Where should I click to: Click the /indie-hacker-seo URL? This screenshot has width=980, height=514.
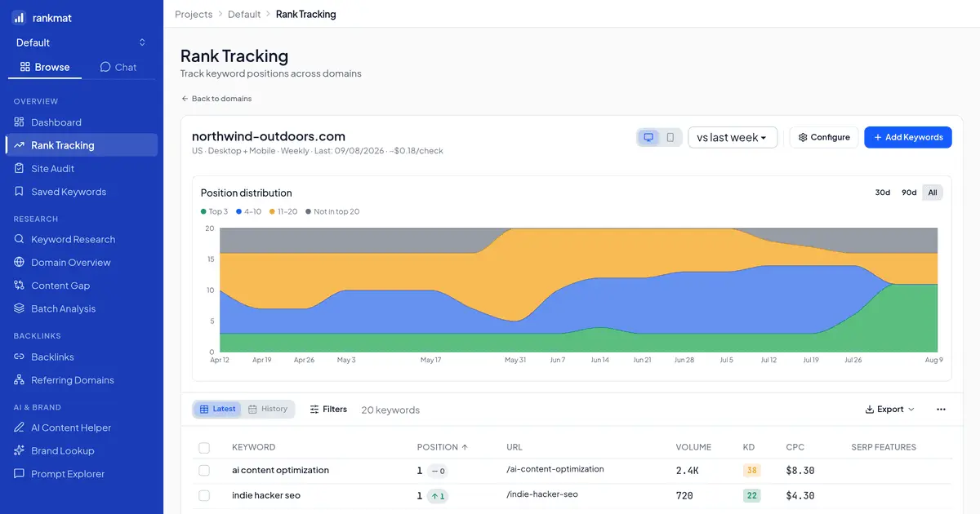542,494
